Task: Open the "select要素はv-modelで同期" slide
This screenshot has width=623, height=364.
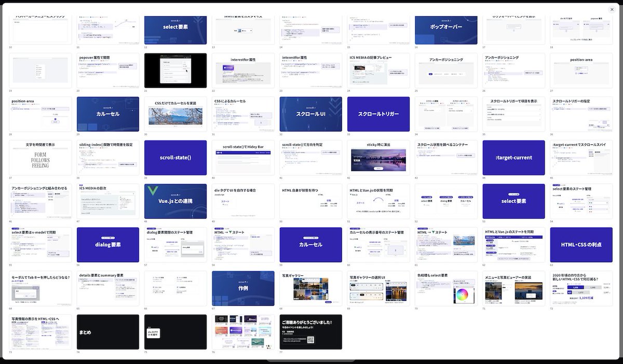Action: pyautogui.click(x=40, y=245)
